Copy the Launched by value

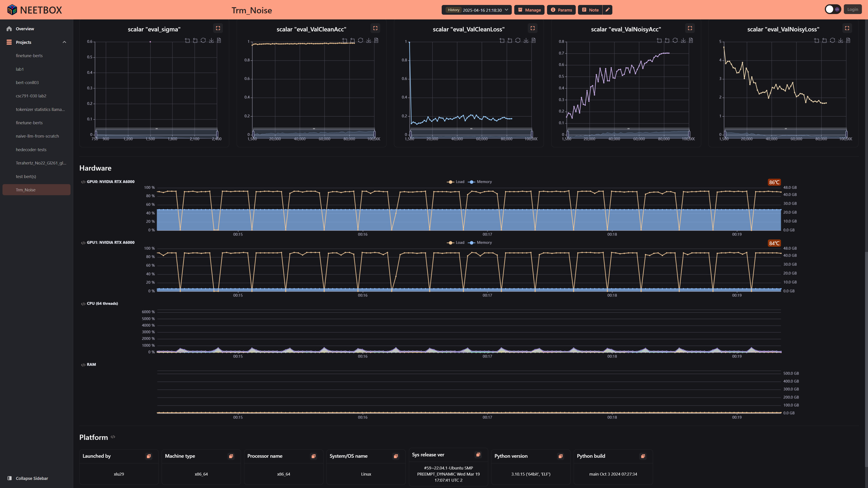pos(149,456)
